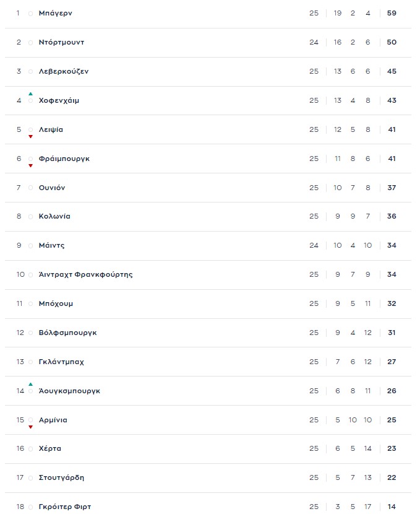Click the Γκρόιτερ Φιρτ club crest icon
This screenshot has width=420, height=514.
[30, 507]
